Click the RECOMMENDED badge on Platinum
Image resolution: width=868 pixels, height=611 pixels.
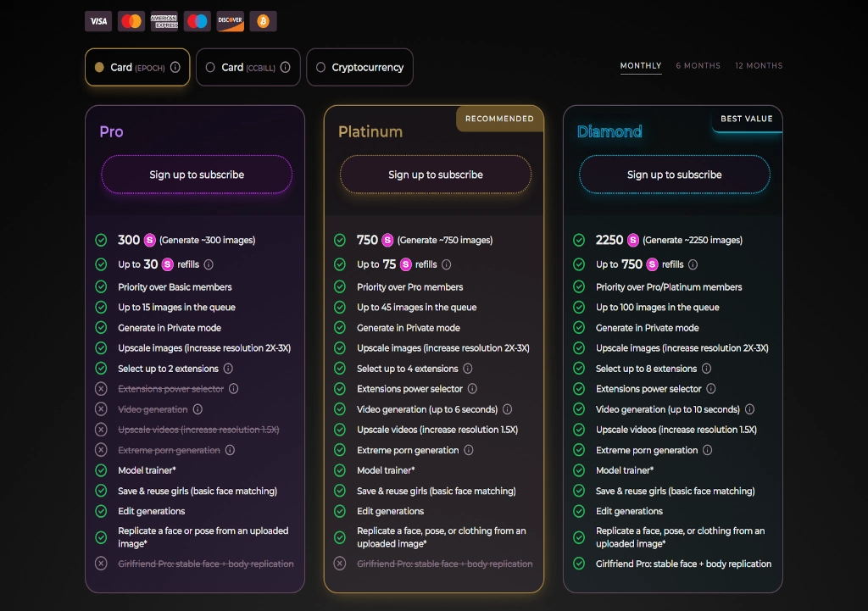pos(499,119)
